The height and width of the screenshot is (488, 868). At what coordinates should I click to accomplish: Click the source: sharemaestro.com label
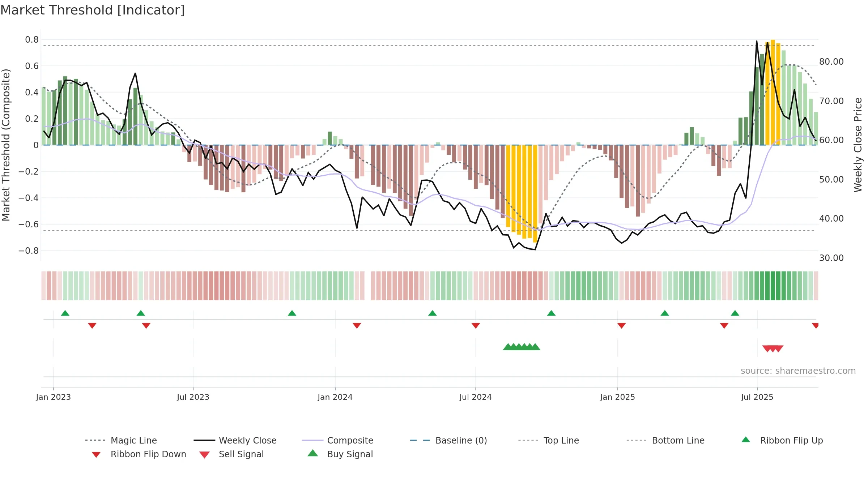(798, 371)
